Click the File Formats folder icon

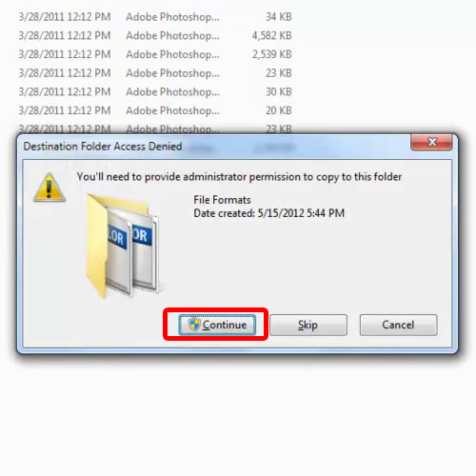click(x=122, y=246)
